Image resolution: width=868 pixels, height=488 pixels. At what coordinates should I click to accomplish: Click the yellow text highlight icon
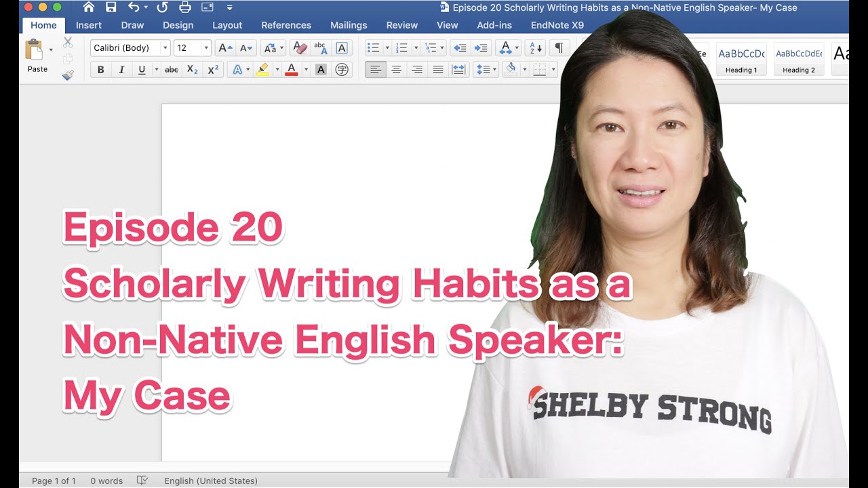click(x=262, y=69)
